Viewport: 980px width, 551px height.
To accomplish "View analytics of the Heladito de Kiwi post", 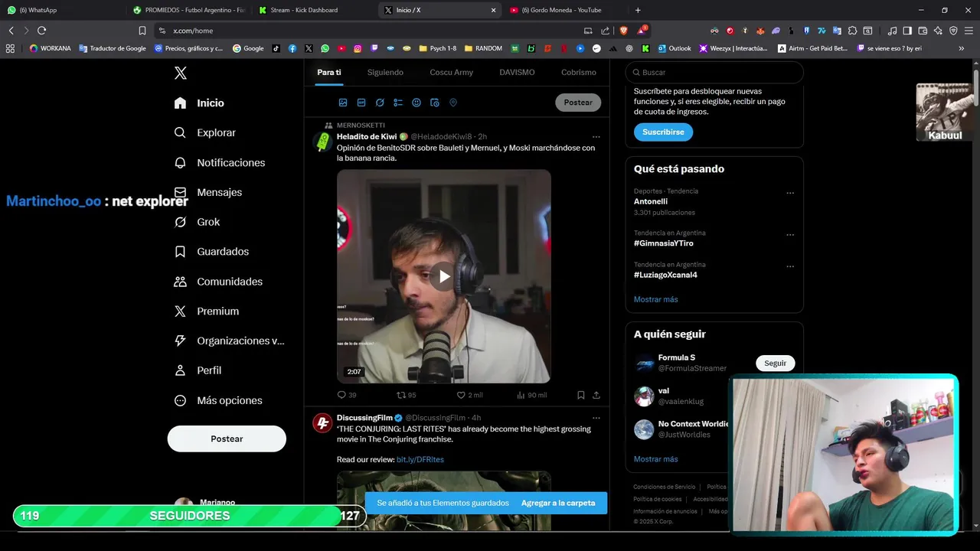I will coord(531,395).
